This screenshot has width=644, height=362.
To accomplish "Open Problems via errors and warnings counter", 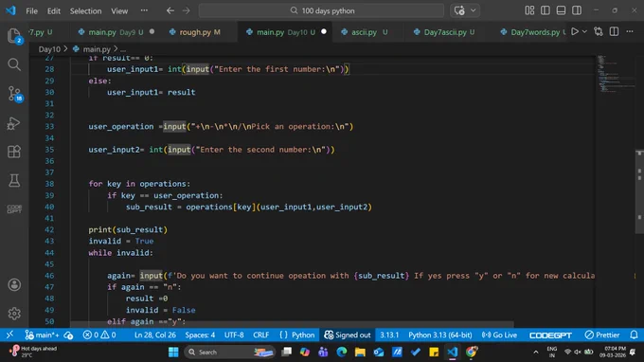I will tap(99, 335).
